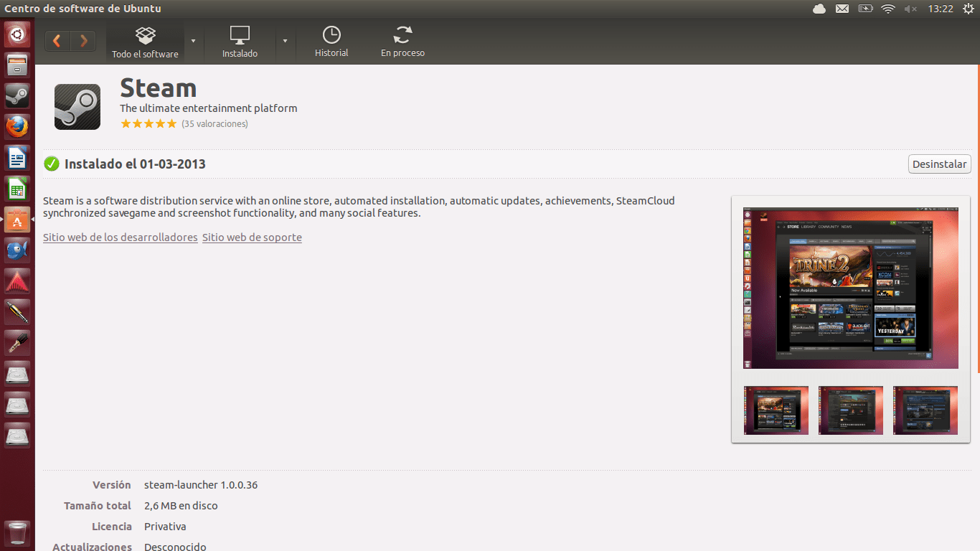Open Sitio web de los desarrolladores link
980x551 pixels.
tap(120, 237)
